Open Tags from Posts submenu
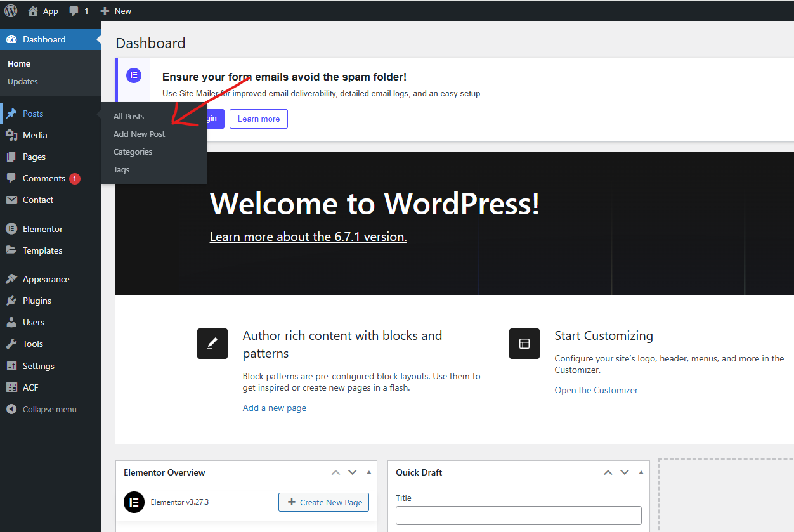Viewport: 794px width, 532px height. pos(121,169)
